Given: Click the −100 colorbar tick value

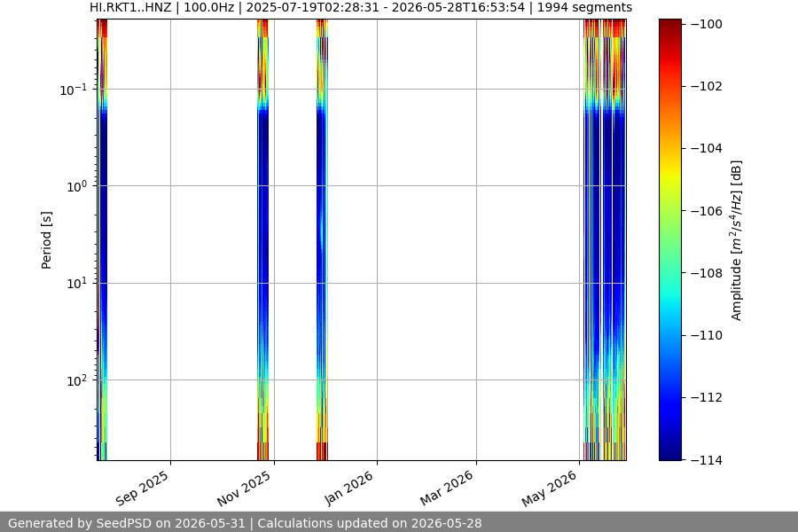Looking at the screenshot, I should click(x=707, y=25).
